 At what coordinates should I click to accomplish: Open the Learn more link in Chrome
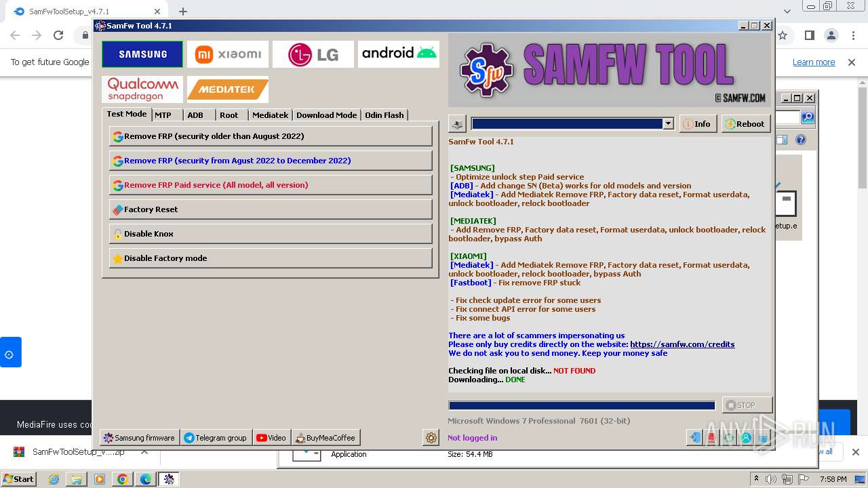pos(814,62)
